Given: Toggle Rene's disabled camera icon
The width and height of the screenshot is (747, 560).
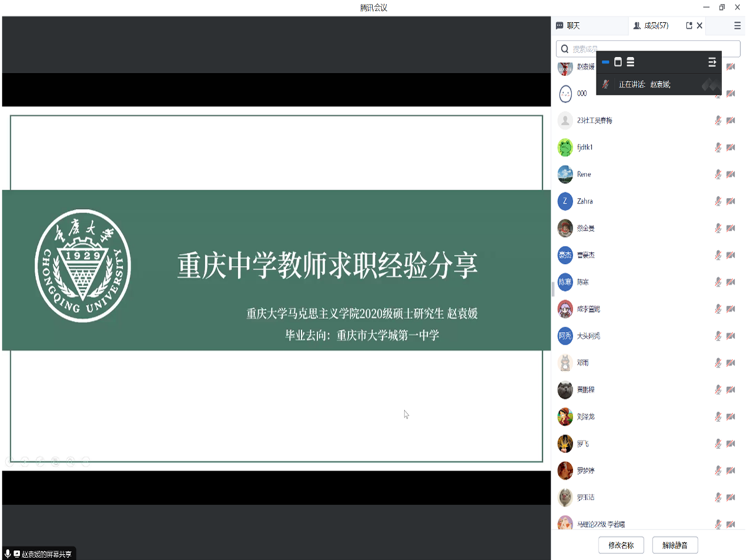Looking at the screenshot, I should (x=731, y=174).
